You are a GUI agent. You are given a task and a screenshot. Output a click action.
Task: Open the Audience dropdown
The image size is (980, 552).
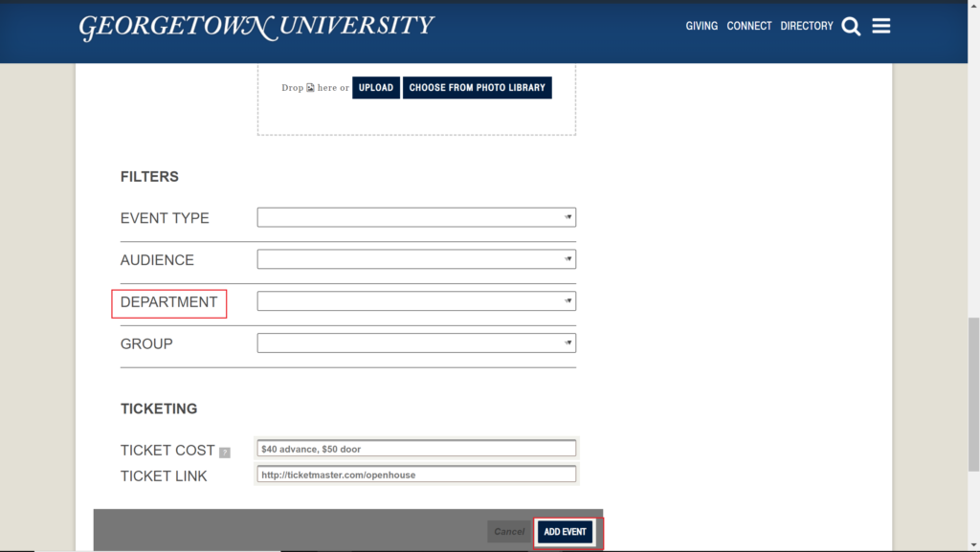click(416, 259)
